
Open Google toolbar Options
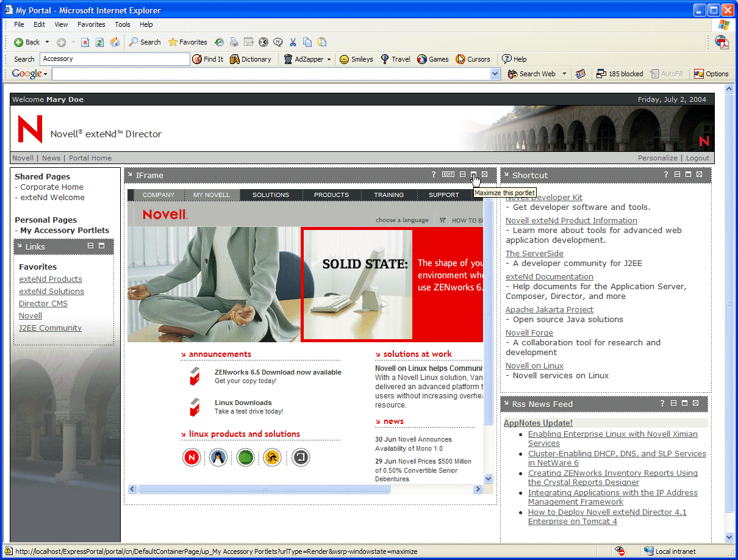711,74
